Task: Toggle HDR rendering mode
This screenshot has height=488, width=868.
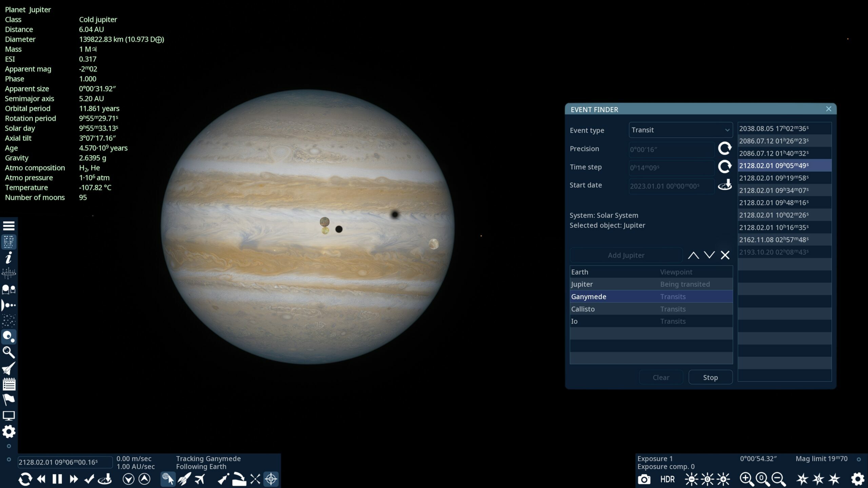Action: pos(668,479)
